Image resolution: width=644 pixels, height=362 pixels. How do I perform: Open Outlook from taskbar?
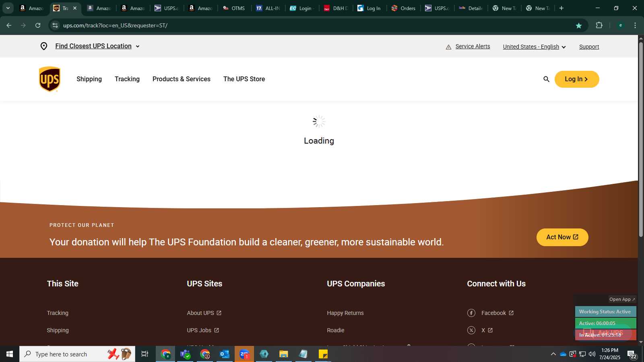(224, 354)
